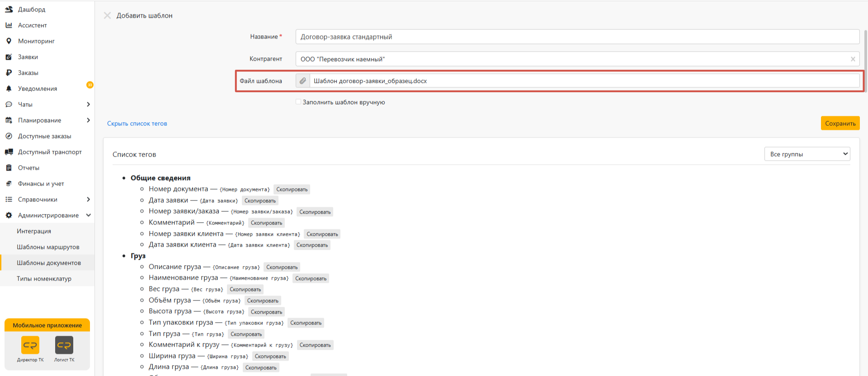The width and height of the screenshot is (868, 376).
Task: Go to Финансы и учет menu item
Action: [41, 183]
